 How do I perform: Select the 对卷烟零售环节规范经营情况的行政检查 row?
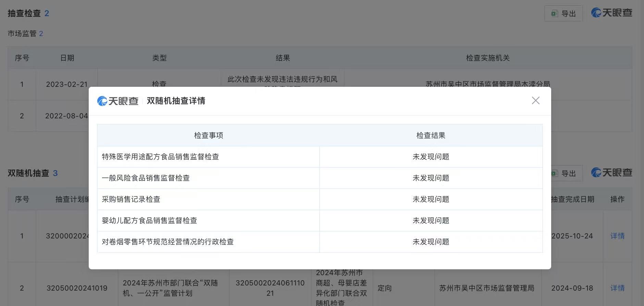point(320,242)
